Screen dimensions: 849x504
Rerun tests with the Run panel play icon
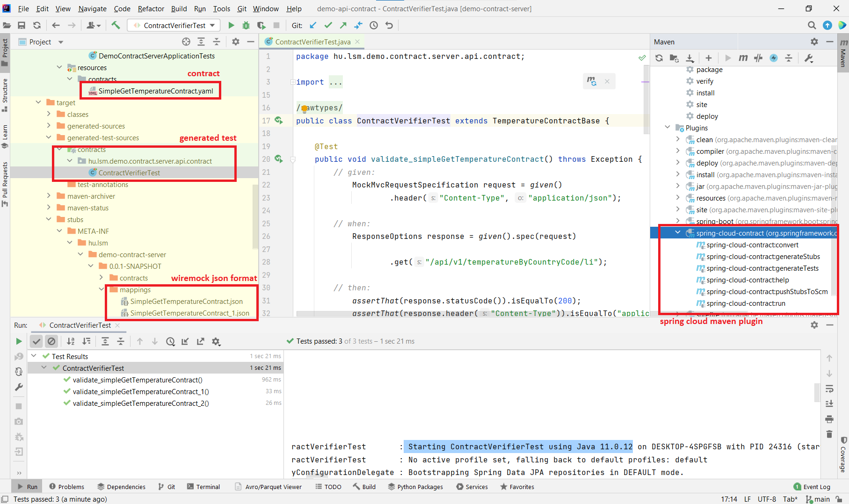19,341
